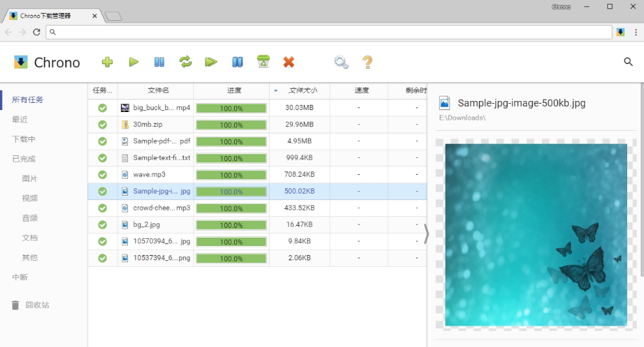Click the green plus new task icon
644x347 pixels.
coord(107,62)
